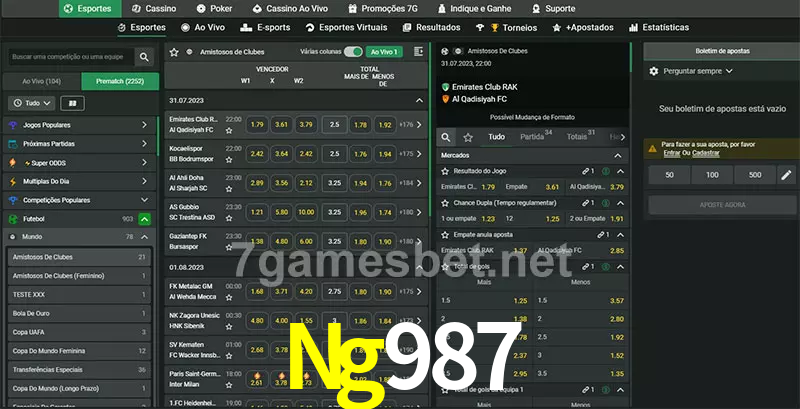
Task: Select the Prematch (2252) filter
Action: (119, 81)
